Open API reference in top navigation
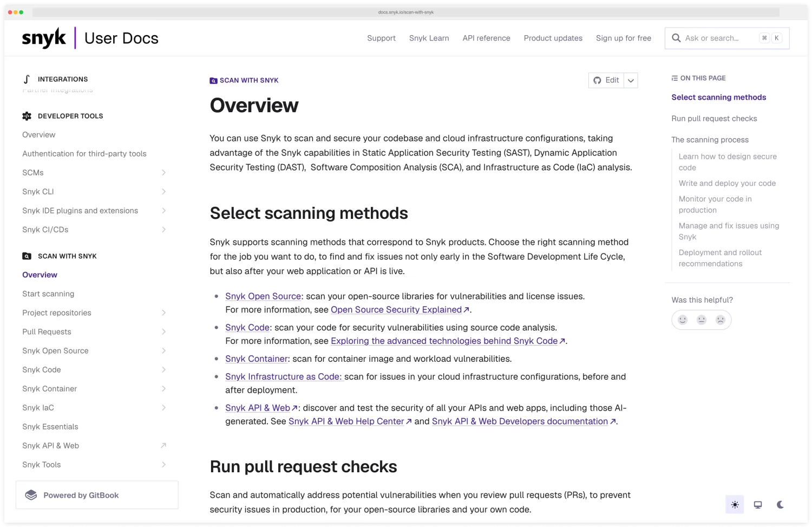The width and height of the screenshot is (812, 527). (486, 38)
